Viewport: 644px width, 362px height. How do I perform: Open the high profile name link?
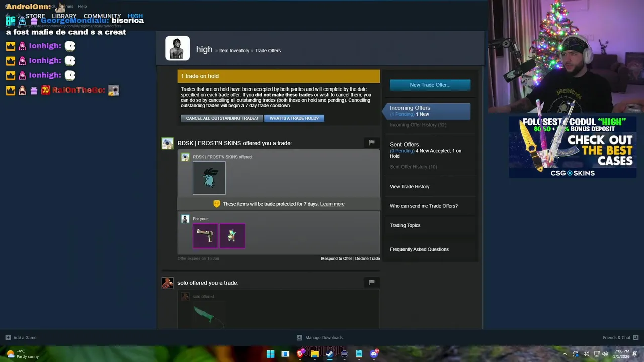[204, 49]
